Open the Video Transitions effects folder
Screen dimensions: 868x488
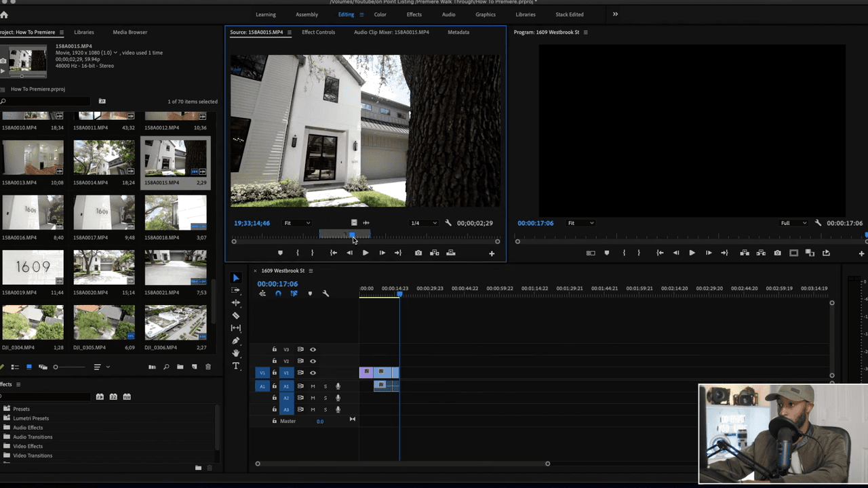coord(33,455)
